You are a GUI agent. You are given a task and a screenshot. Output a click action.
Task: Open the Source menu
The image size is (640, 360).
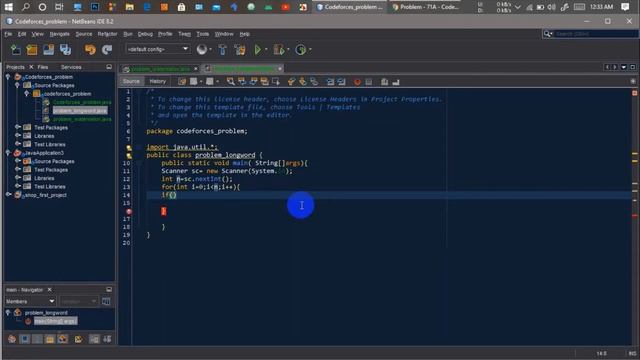84,34
